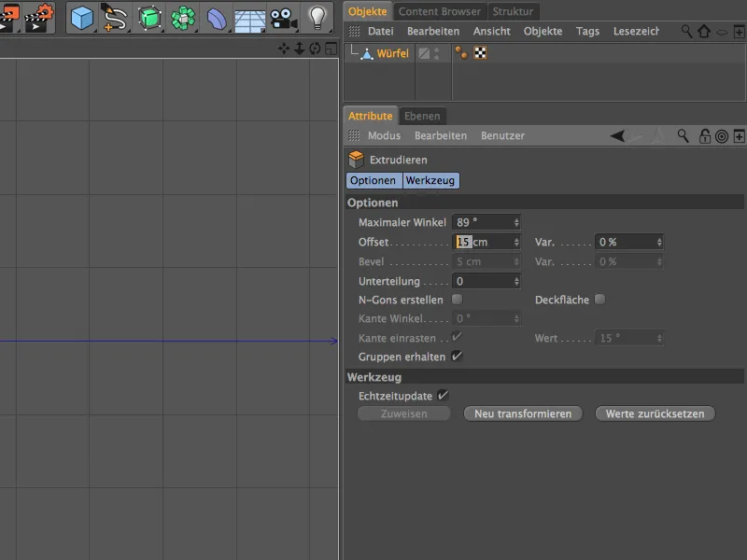Click the Attribute Manager target mode icon
The height and width of the screenshot is (560, 747).
coord(722,136)
